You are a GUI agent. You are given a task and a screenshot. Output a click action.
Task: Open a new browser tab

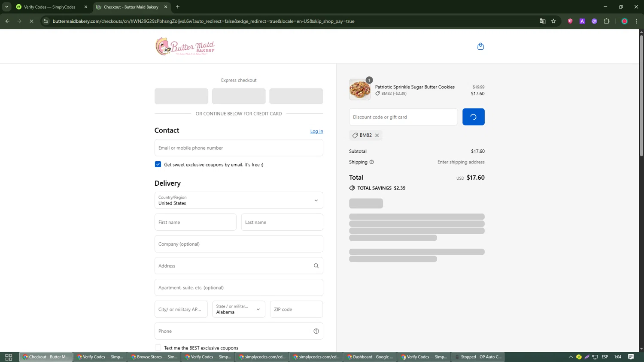178,7
